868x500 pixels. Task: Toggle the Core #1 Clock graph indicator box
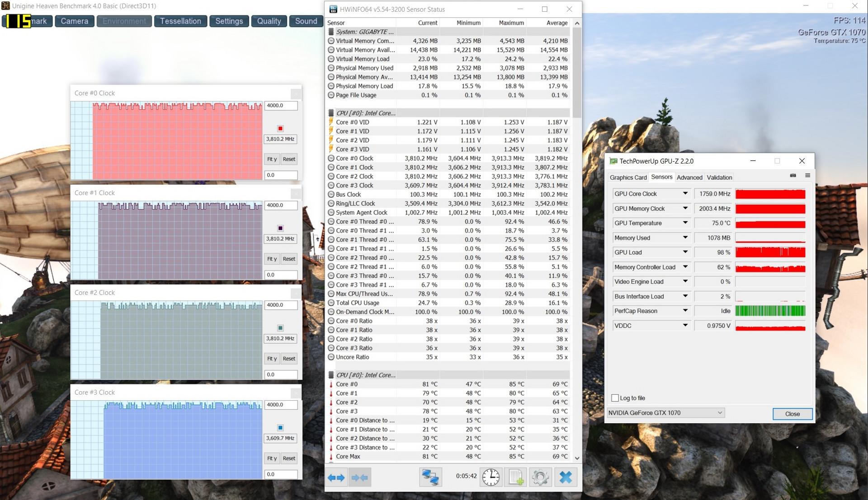point(280,228)
